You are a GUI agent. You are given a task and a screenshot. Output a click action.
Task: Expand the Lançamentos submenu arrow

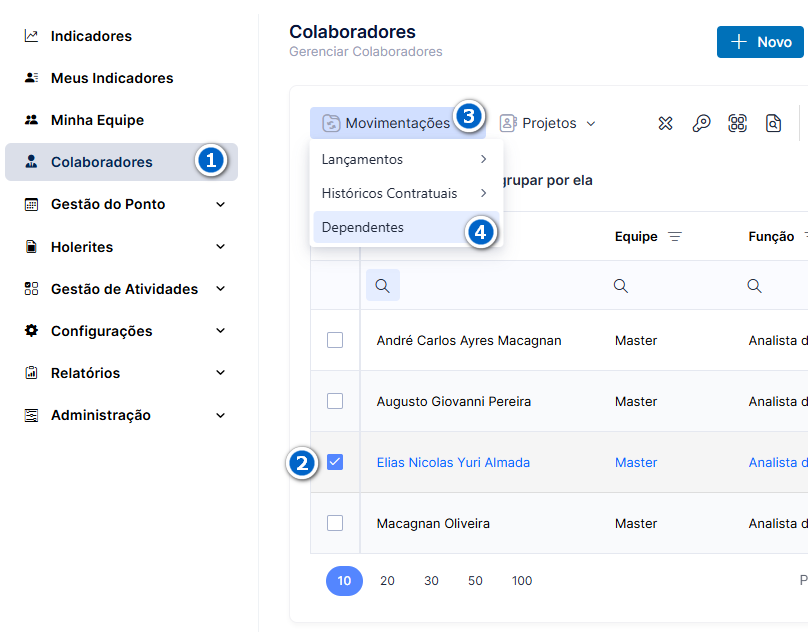[483, 159]
